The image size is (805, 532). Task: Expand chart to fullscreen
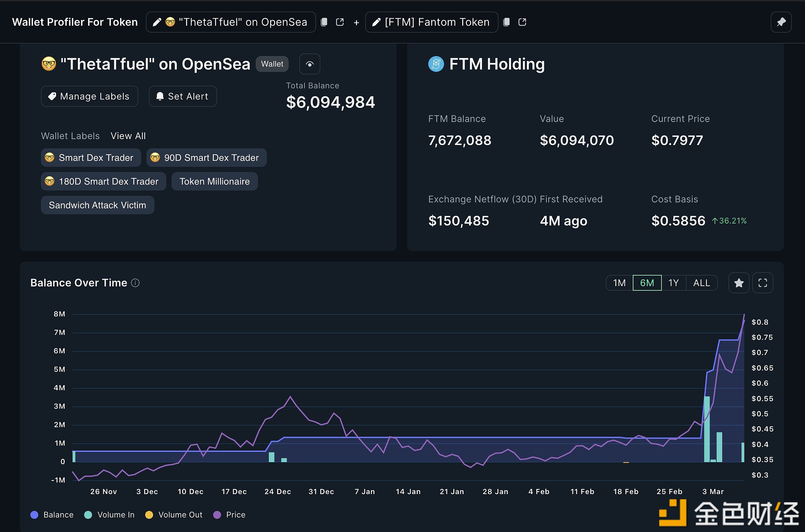[x=762, y=282]
